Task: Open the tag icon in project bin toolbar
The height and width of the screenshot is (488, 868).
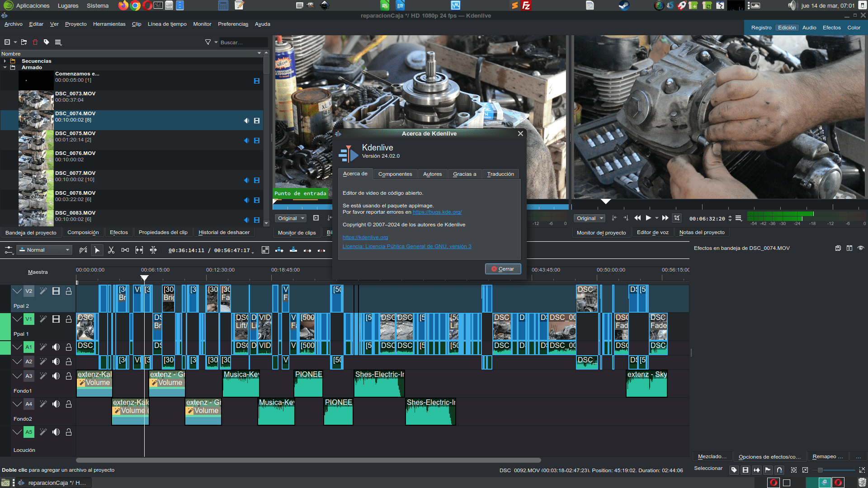Action: coord(47,42)
